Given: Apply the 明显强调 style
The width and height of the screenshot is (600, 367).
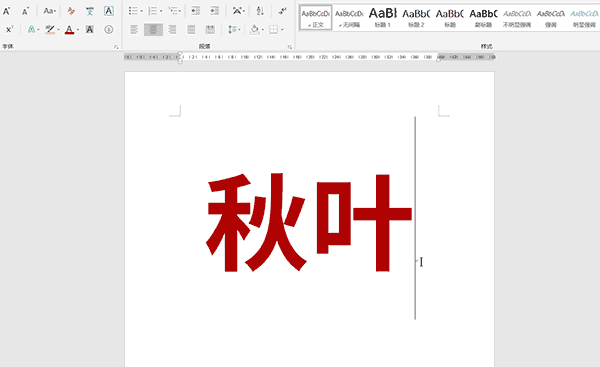Looking at the screenshot, I should [x=584, y=18].
